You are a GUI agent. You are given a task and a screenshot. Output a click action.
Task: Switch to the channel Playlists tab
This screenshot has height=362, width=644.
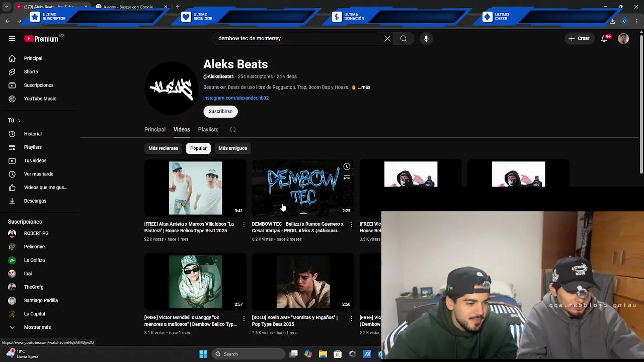coord(208,130)
